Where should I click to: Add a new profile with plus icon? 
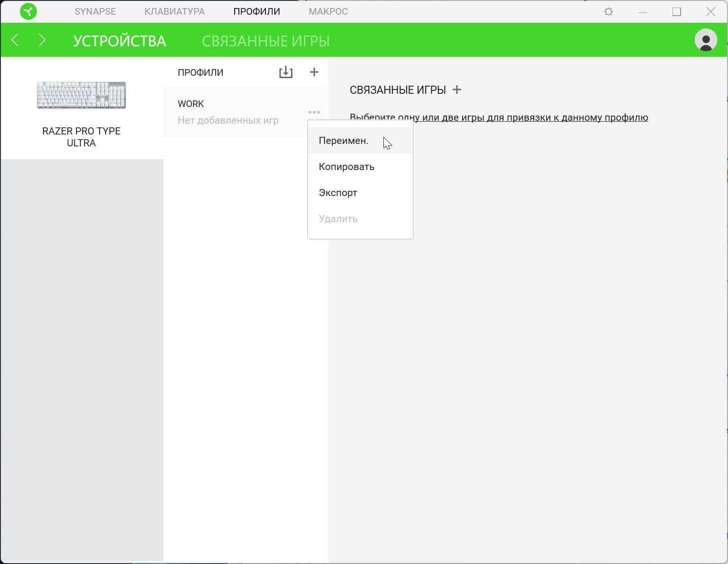coord(314,72)
